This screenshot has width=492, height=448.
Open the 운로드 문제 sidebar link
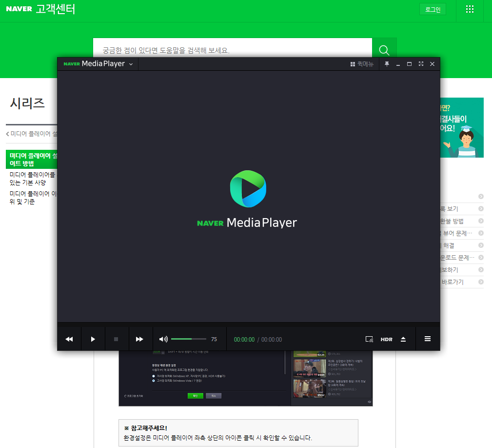click(457, 258)
